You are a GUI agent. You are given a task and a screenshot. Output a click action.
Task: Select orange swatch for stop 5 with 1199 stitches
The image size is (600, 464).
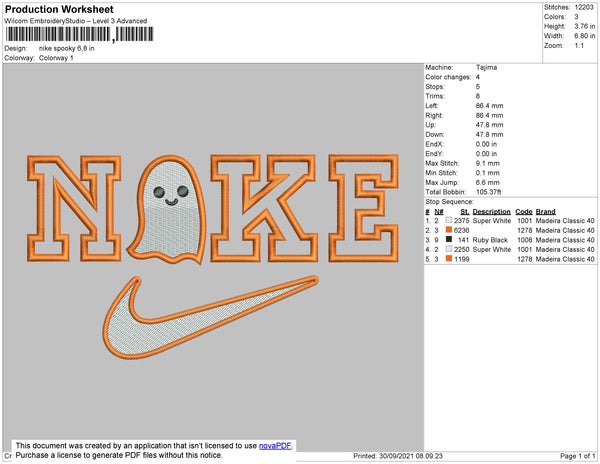(x=449, y=259)
